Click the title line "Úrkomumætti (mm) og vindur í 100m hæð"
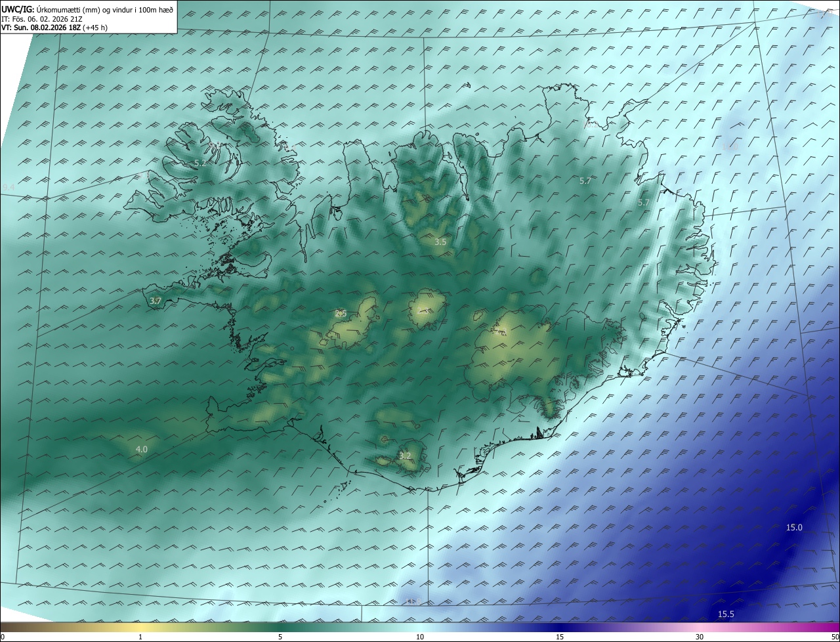 click(x=104, y=9)
